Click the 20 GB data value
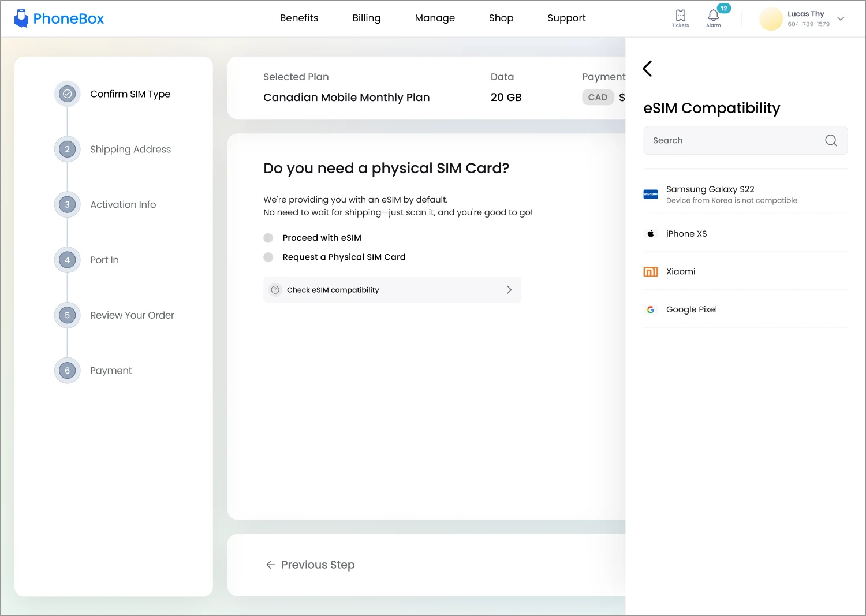 click(506, 97)
